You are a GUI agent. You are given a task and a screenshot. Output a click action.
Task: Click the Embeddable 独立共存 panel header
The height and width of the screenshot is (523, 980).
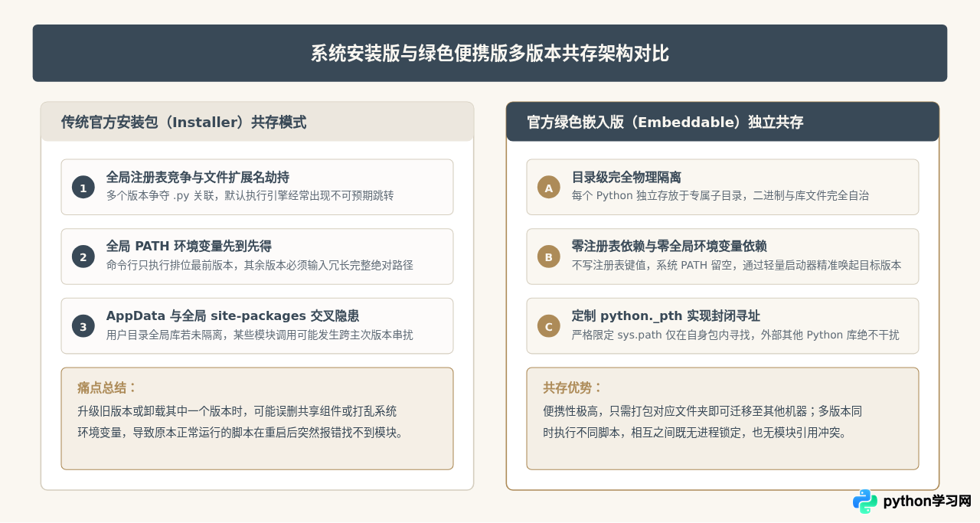tap(723, 122)
